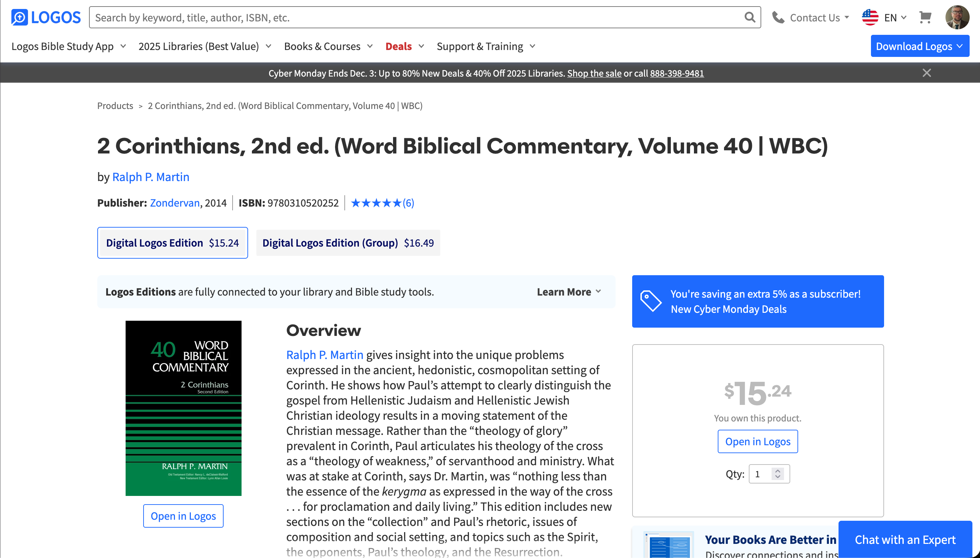The width and height of the screenshot is (980, 558).
Task: Increase quantity with stepper arrow
Action: [777, 471]
